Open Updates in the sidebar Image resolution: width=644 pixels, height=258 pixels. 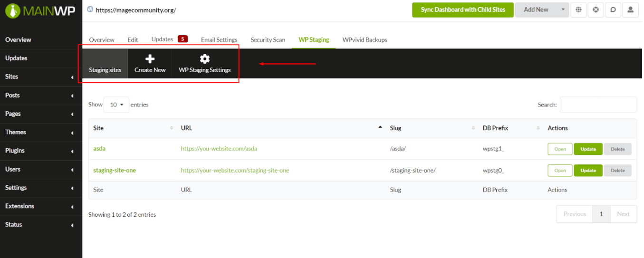point(16,58)
